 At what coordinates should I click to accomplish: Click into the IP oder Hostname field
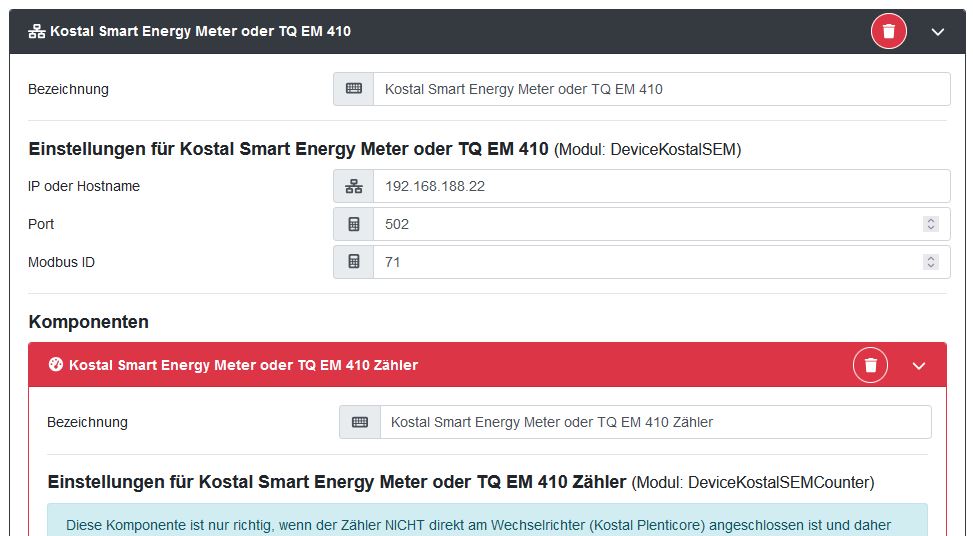660,186
